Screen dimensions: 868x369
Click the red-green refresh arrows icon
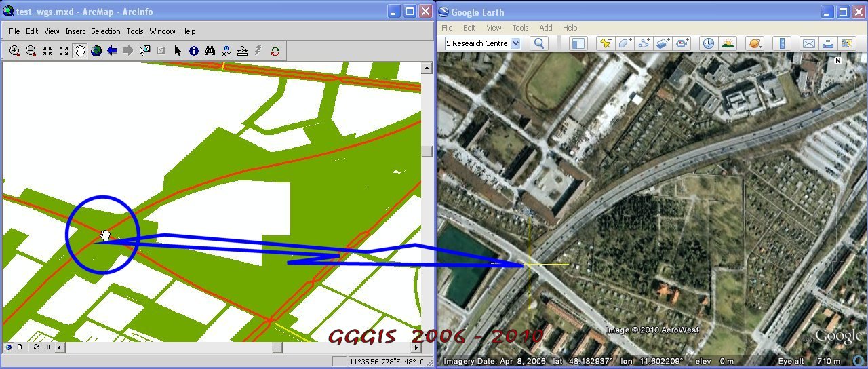tap(275, 51)
